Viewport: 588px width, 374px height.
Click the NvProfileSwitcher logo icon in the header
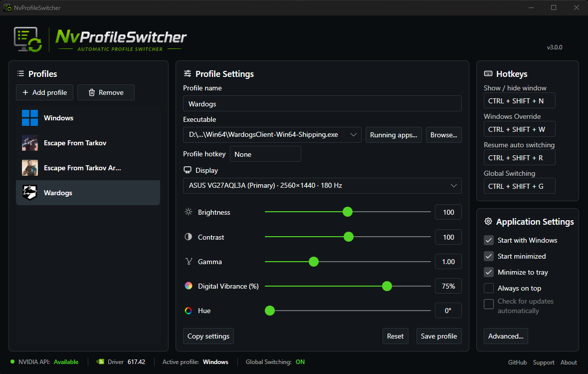coord(28,39)
